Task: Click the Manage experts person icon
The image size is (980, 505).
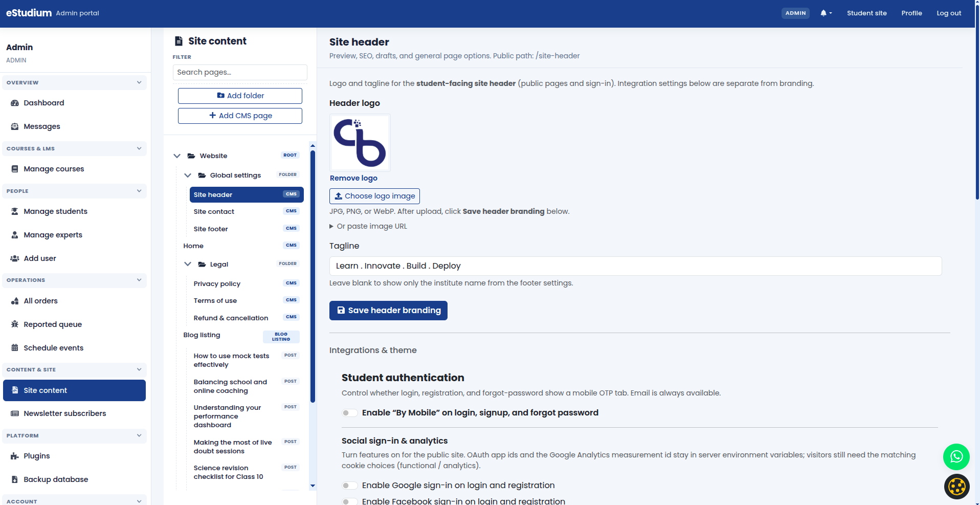Action: [x=15, y=235]
